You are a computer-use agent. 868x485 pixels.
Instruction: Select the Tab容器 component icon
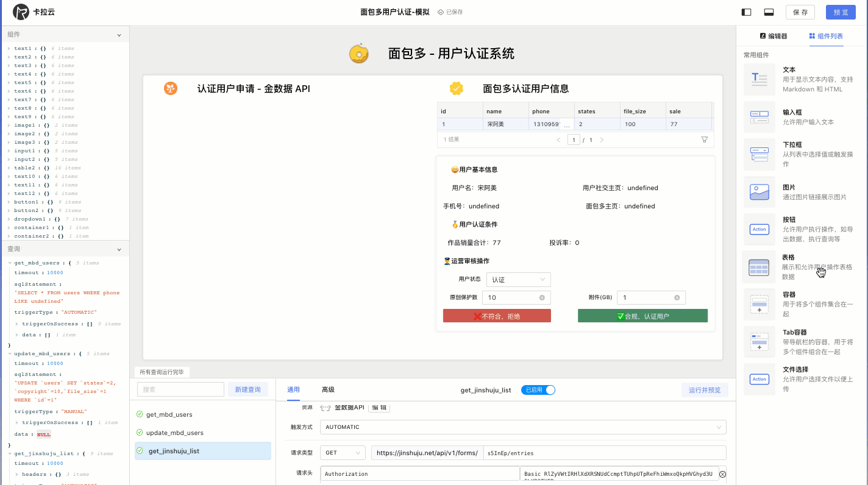759,341
